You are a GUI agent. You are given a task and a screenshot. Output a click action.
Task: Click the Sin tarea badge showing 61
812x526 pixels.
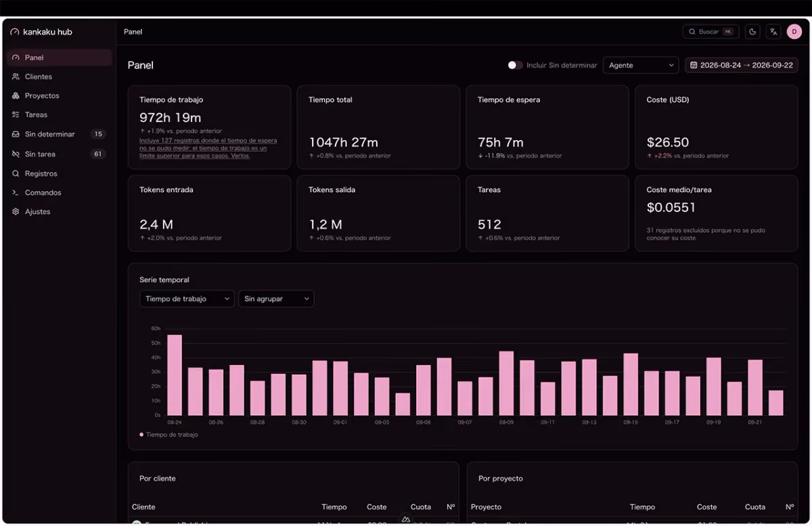98,154
